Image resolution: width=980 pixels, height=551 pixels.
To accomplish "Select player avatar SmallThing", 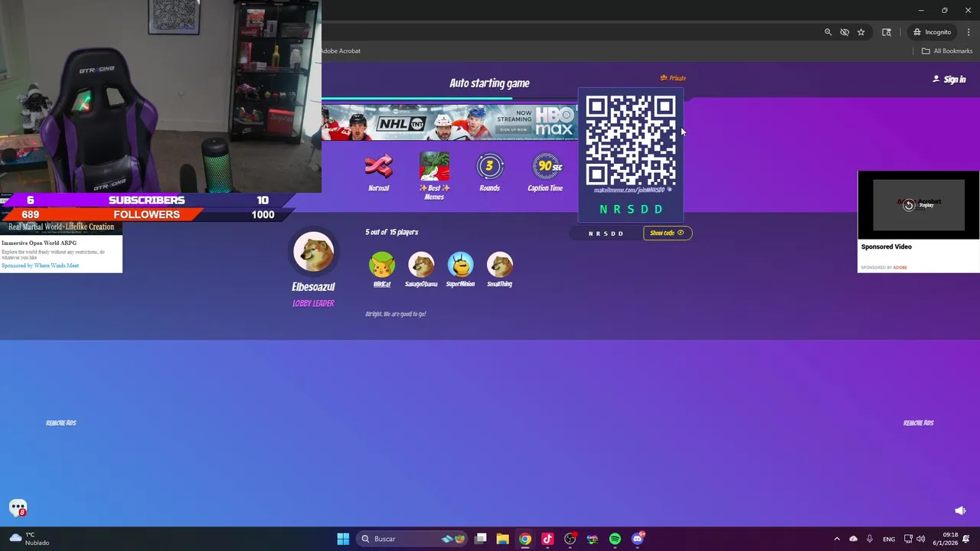I will 500,265.
